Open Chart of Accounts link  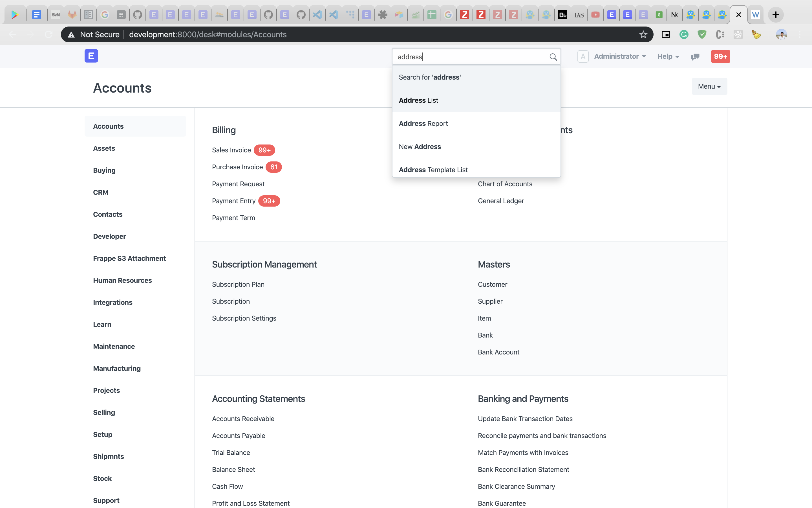pos(505,184)
